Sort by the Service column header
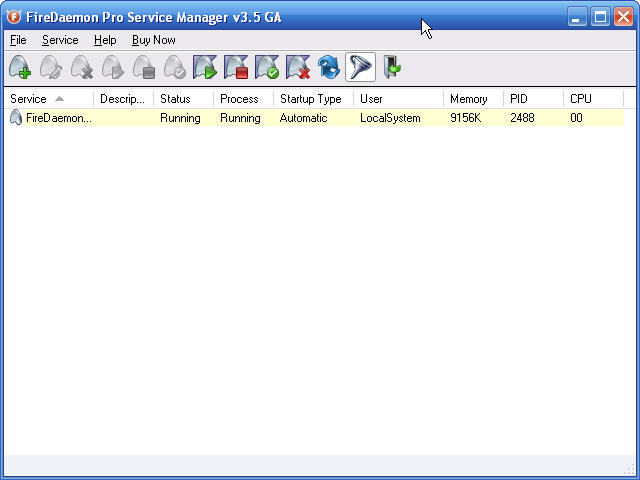Viewport: 640px width, 480px height. 49,99
